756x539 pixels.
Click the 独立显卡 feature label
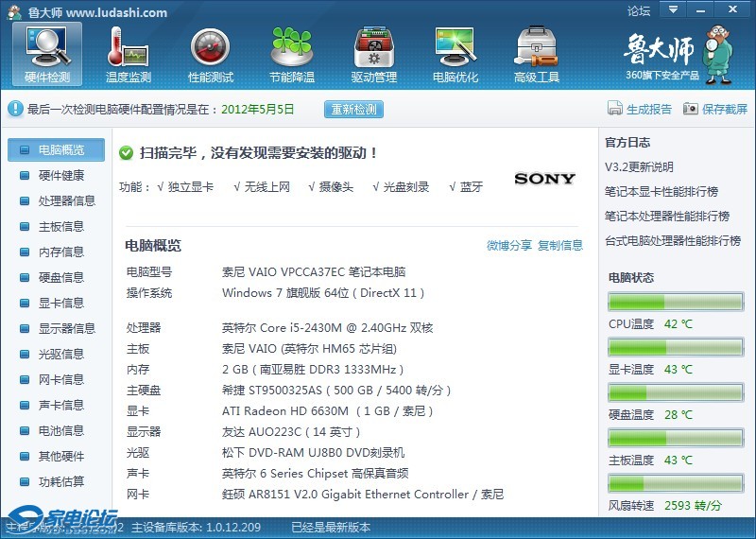tap(191, 186)
